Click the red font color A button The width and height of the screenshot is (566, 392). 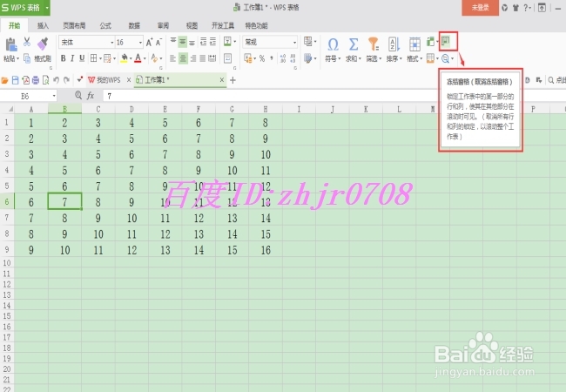[138, 58]
